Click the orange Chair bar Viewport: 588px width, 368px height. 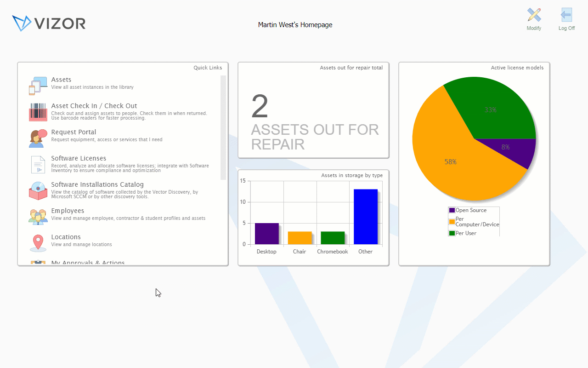click(x=300, y=238)
